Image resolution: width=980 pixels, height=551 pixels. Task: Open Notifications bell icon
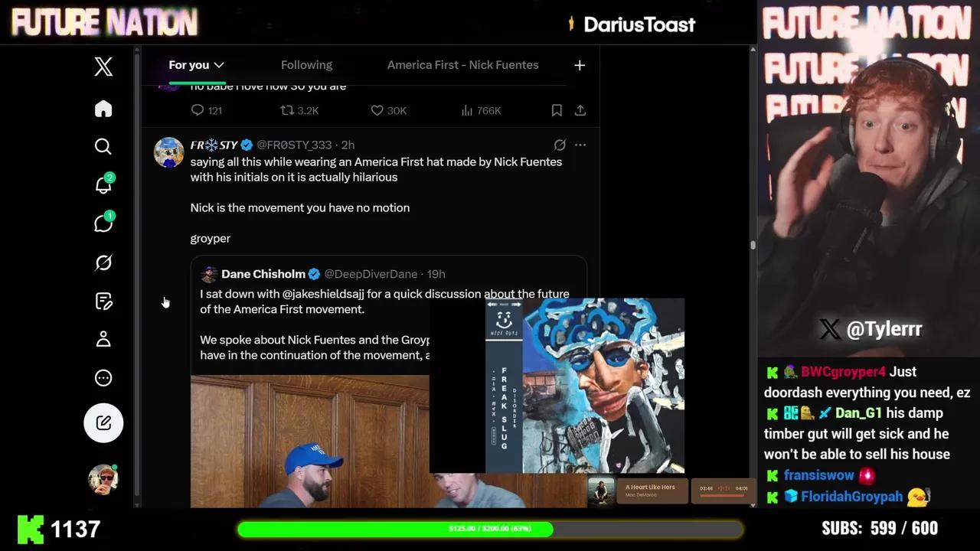(x=103, y=184)
